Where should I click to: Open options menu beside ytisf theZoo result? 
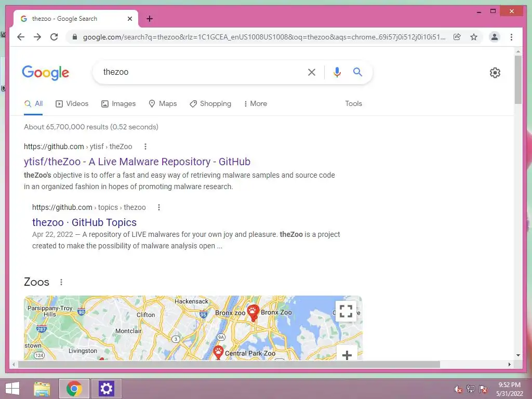(x=145, y=147)
